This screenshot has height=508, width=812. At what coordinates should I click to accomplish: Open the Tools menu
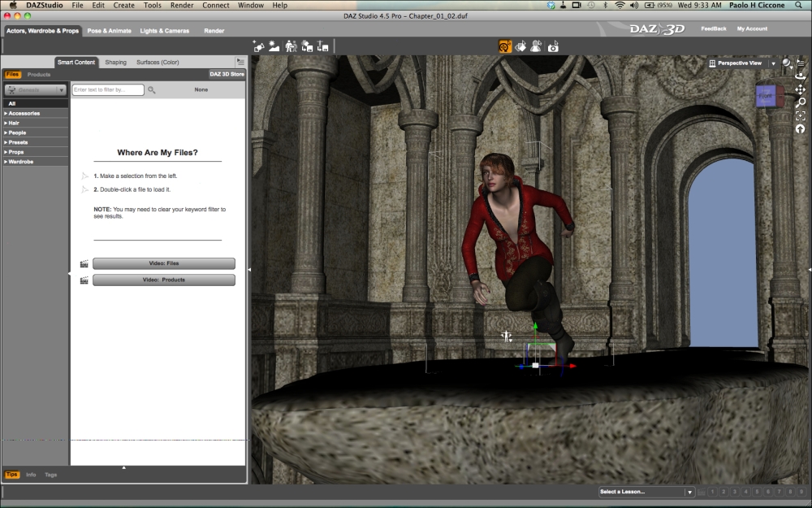(x=153, y=5)
